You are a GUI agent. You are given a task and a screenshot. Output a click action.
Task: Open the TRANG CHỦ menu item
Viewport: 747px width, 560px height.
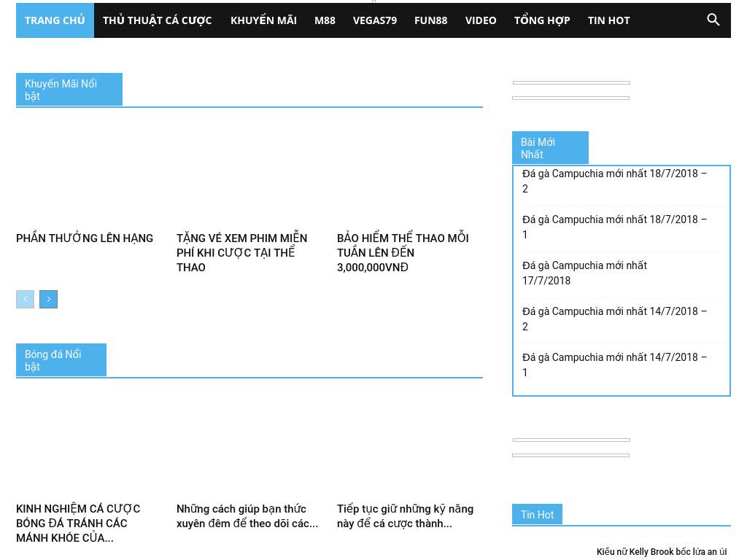[55, 20]
